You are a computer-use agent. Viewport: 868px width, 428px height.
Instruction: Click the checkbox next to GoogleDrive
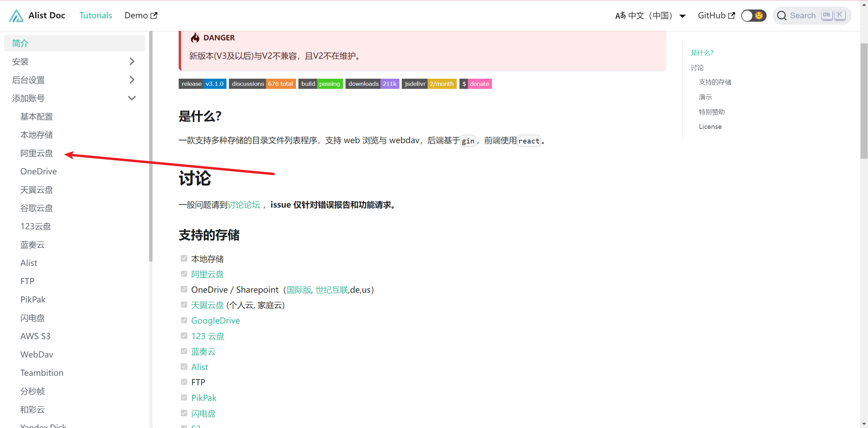pyautogui.click(x=184, y=320)
